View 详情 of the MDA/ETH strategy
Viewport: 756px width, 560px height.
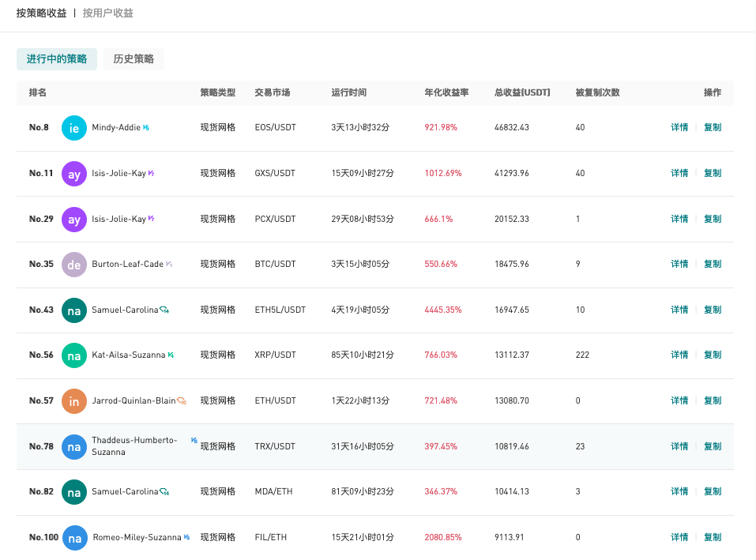(679, 491)
